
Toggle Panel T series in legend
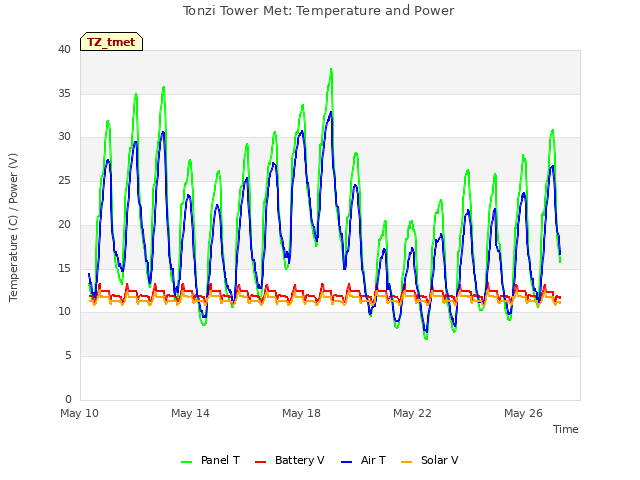210,460
